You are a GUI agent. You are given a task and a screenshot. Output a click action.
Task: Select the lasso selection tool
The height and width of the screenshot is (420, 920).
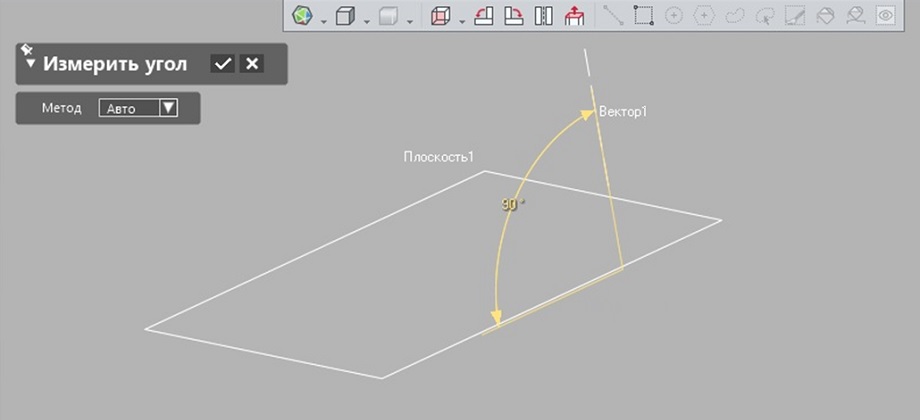pos(734,16)
